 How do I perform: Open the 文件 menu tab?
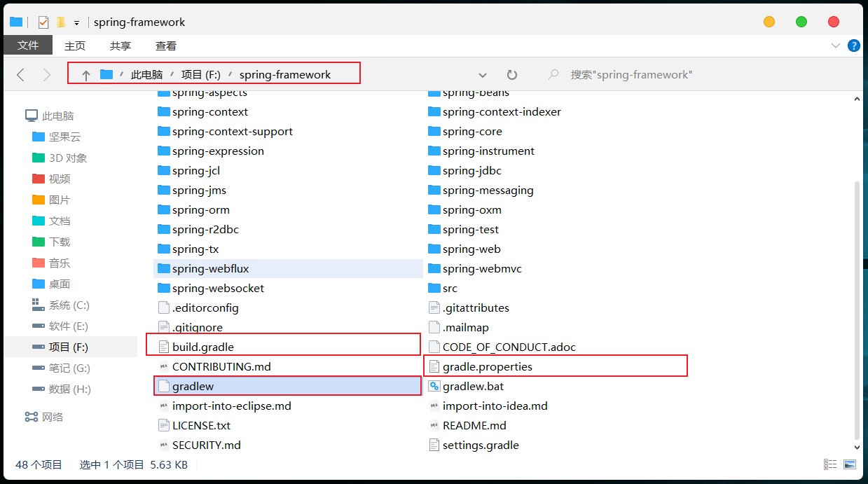coord(28,46)
